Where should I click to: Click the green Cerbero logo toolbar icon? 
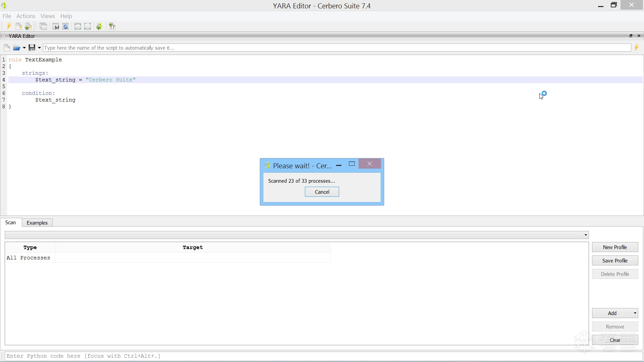pyautogui.click(x=99, y=26)
